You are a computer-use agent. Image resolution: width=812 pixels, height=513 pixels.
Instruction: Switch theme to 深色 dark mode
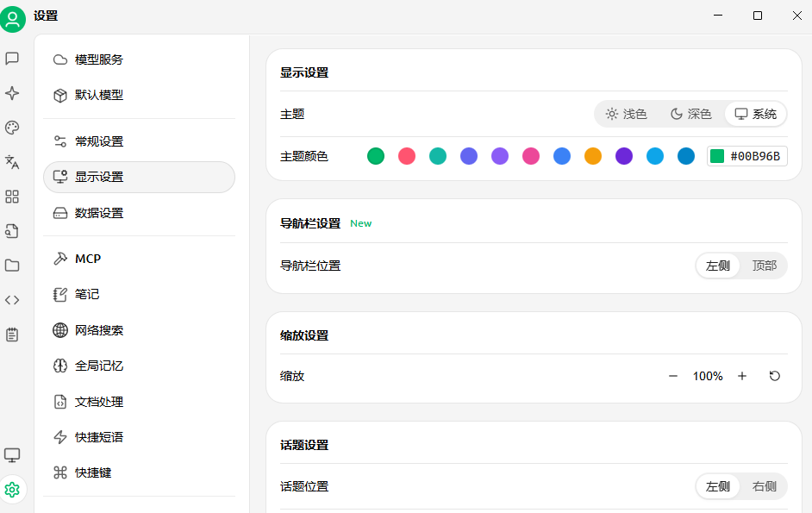pos(690,114)
